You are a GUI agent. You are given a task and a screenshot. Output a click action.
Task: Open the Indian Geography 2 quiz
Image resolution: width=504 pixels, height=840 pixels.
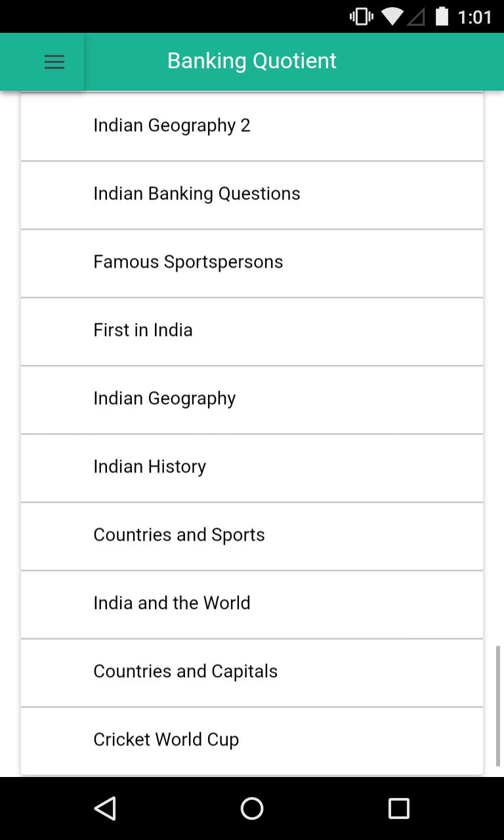click(252, 126)
